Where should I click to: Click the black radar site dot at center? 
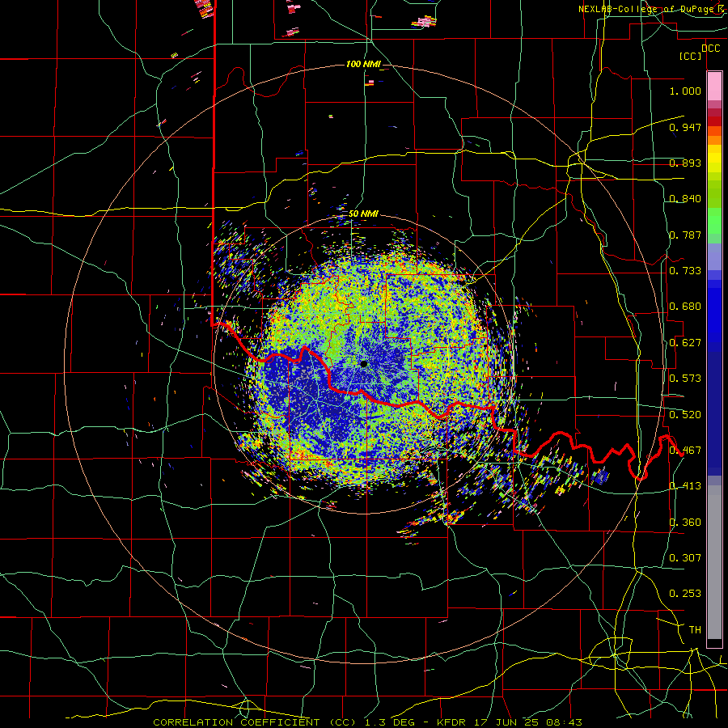tap(364, 364)
